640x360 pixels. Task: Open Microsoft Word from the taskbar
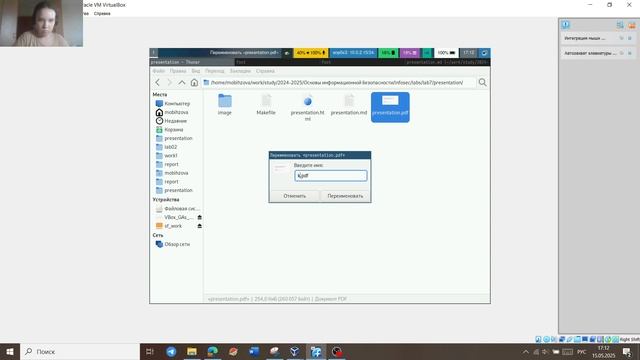[254, 351]
